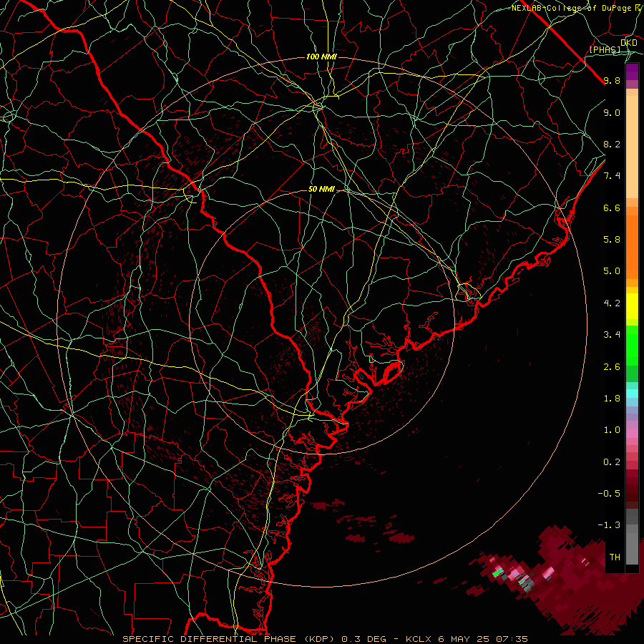Image resolution: width=644 pixels, height=644 pixels.
Task: Click the 50 NMI range ring label
Action: tap(321, 189)
